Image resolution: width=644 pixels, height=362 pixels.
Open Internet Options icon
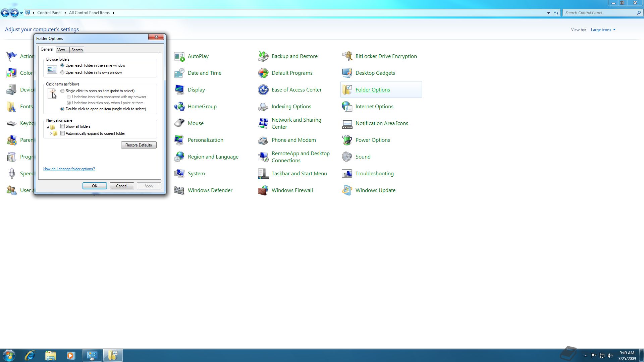point(347,107)
